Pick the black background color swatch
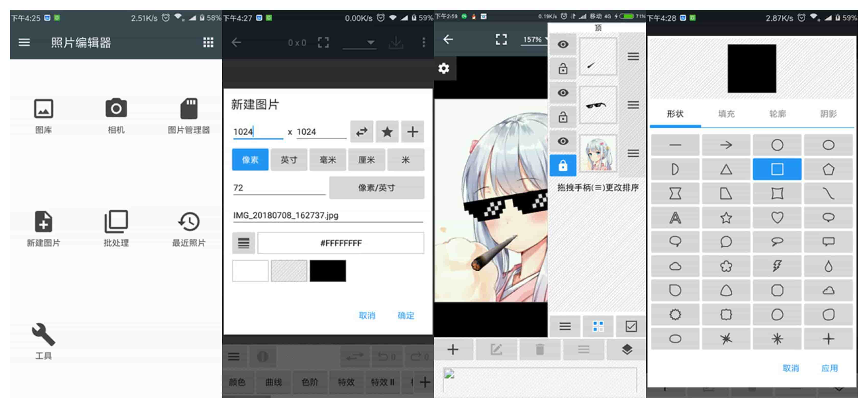The width and height of the screenshot is (868, 408). coord(328,271)
